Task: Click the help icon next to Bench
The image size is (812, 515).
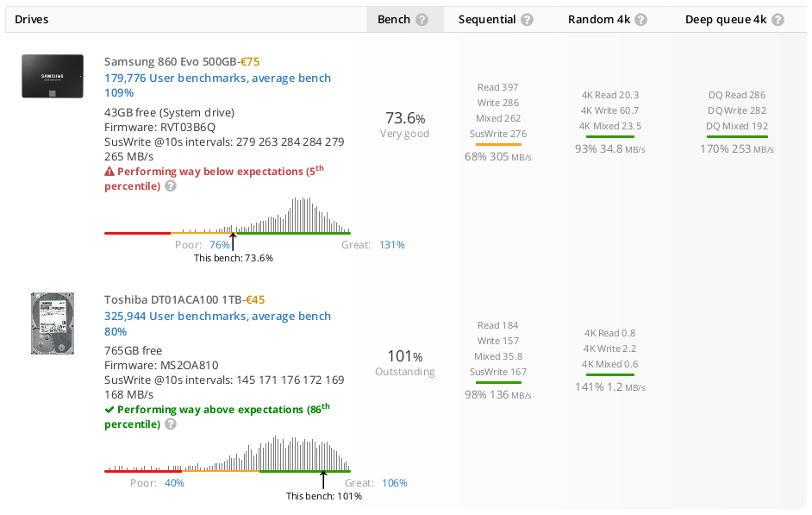Action: point(422,20)
